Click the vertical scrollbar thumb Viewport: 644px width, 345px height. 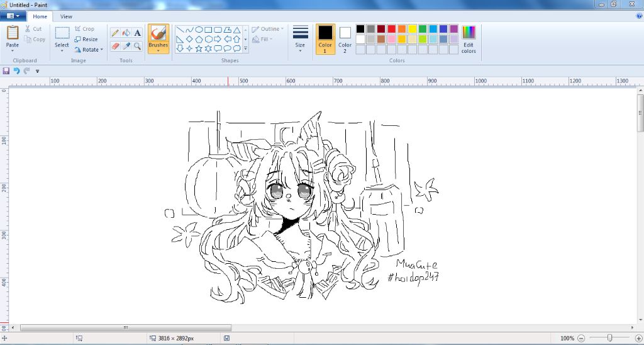[640, 113]
